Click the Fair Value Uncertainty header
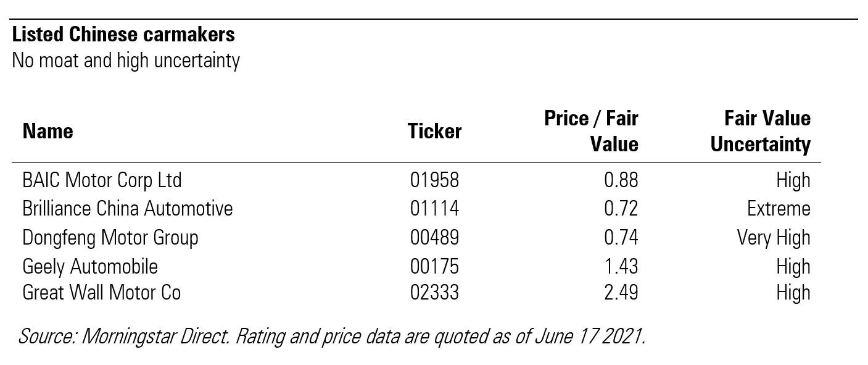The image size is (868, 365). tap(760, 131)
